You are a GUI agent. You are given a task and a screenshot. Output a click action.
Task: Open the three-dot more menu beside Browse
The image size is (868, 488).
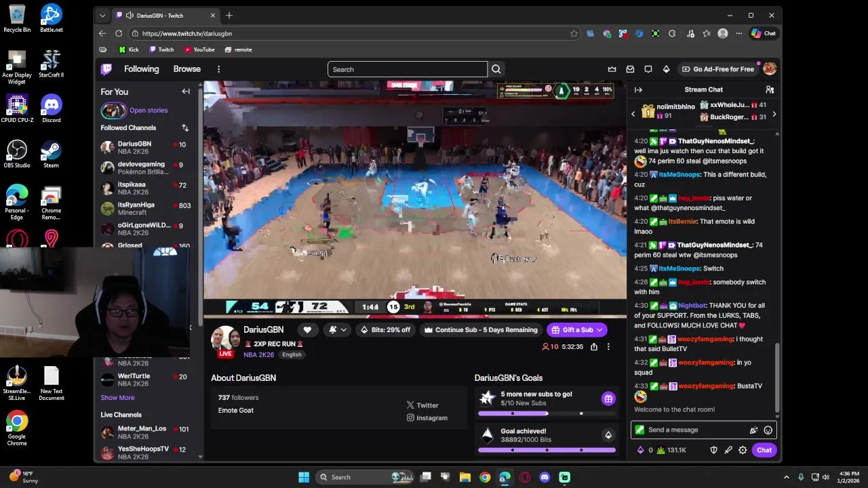[218, 69]
